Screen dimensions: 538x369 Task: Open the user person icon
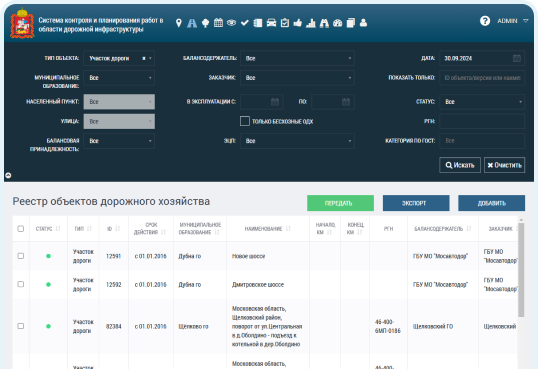pos(363,23)
